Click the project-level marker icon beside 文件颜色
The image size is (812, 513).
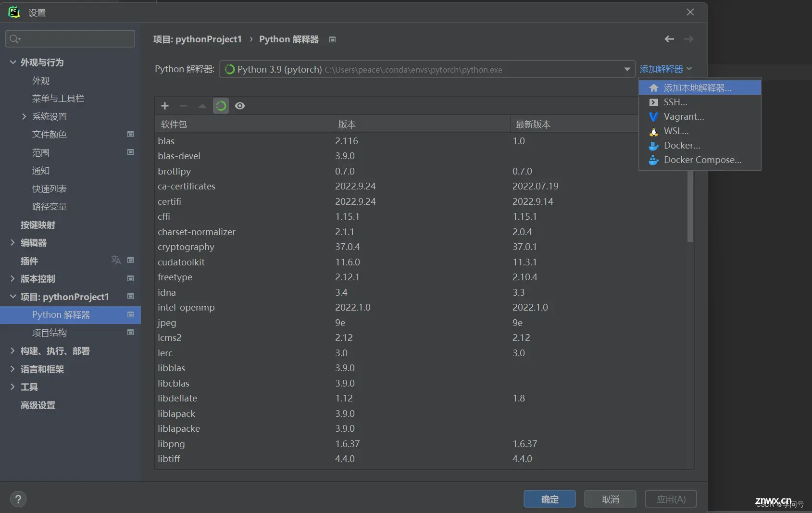[130, 134]
